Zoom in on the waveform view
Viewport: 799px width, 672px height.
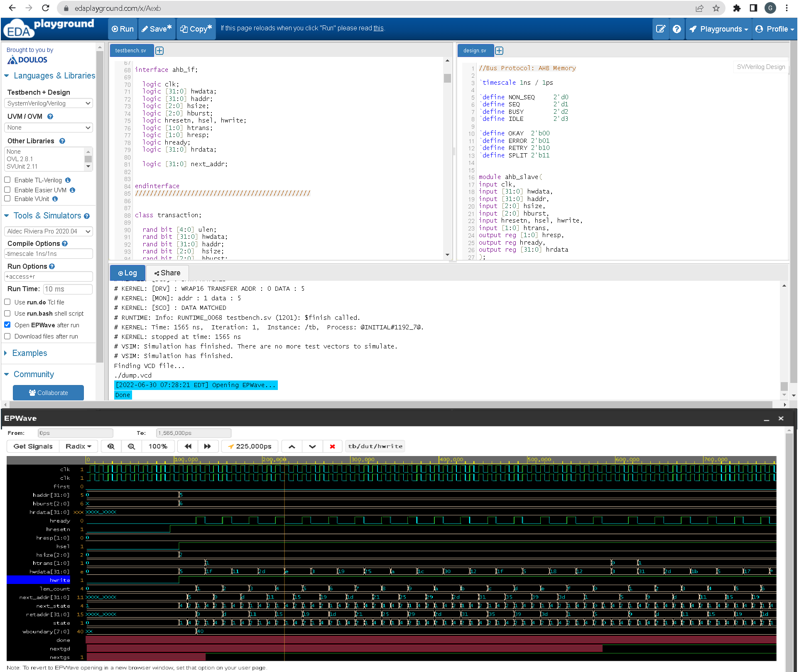(x=111, y=446)
